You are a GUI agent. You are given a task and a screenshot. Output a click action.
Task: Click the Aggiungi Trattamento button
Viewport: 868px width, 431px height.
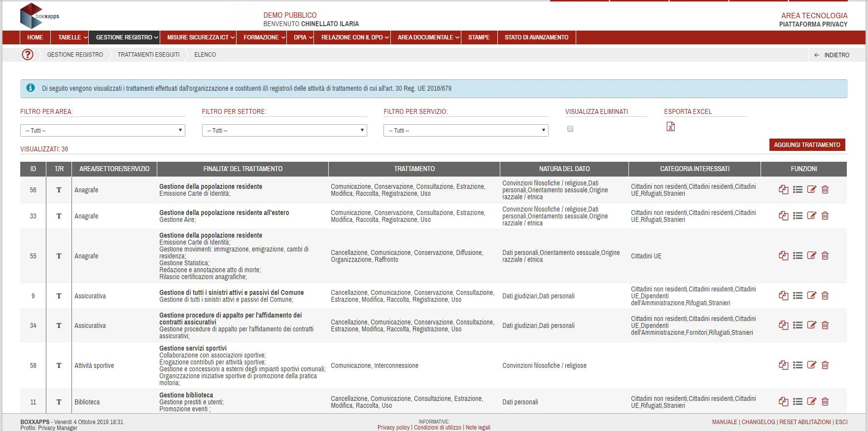click(x=807, y=145)
